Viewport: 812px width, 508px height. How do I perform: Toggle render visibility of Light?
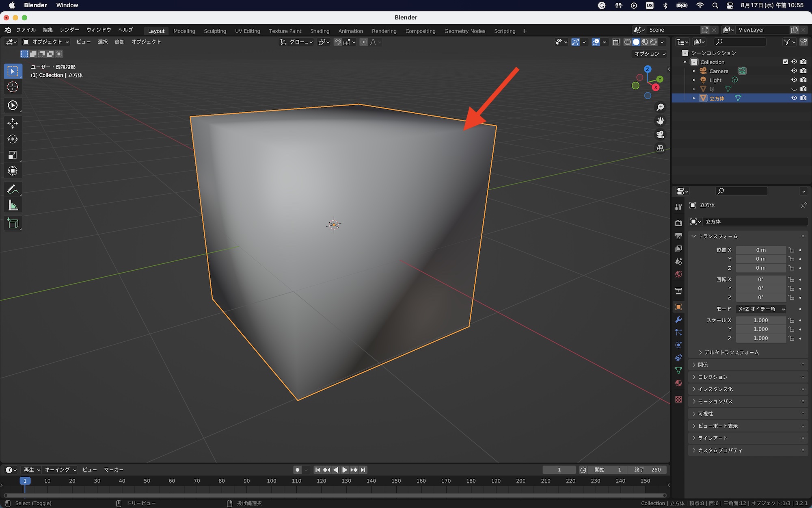click(x=803, y=80)
